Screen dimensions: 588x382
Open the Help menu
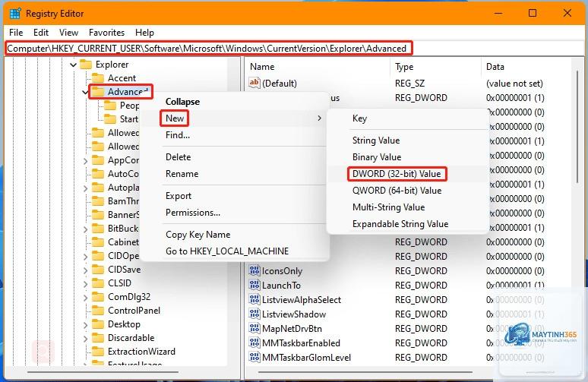144,33
